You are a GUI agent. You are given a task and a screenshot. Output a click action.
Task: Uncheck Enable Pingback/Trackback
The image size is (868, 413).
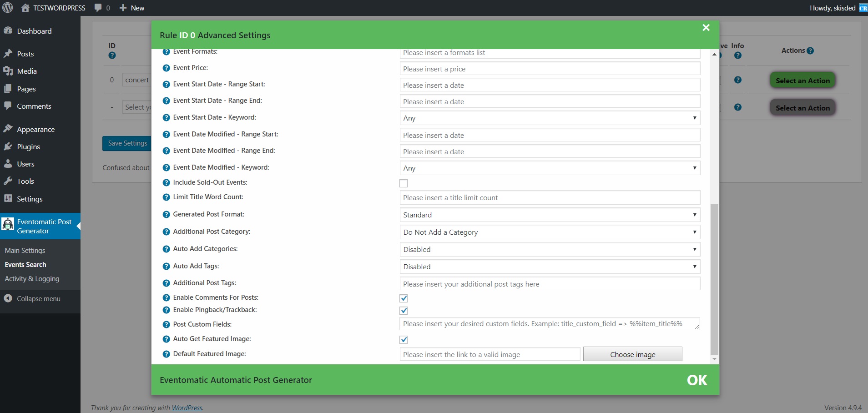404,311
